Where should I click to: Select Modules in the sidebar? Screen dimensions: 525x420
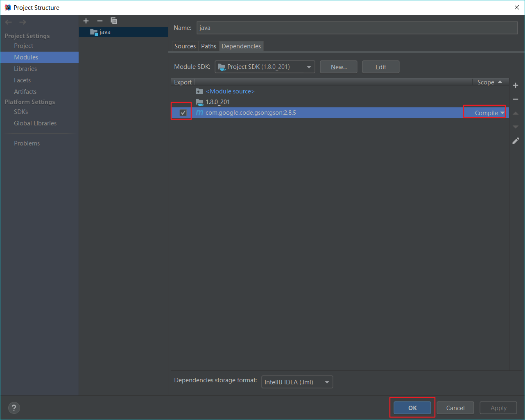[39, 57]
